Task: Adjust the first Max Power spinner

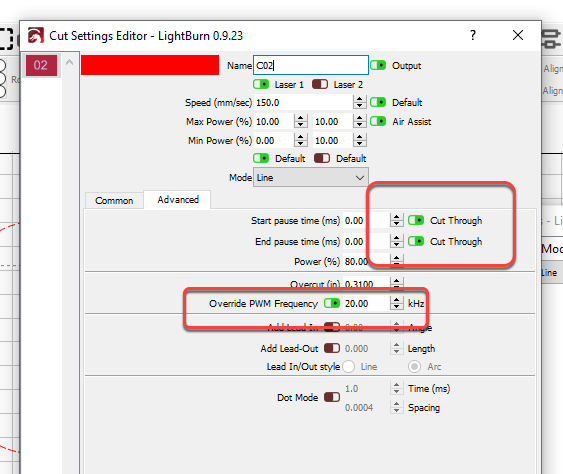Action: coord(301,122)
